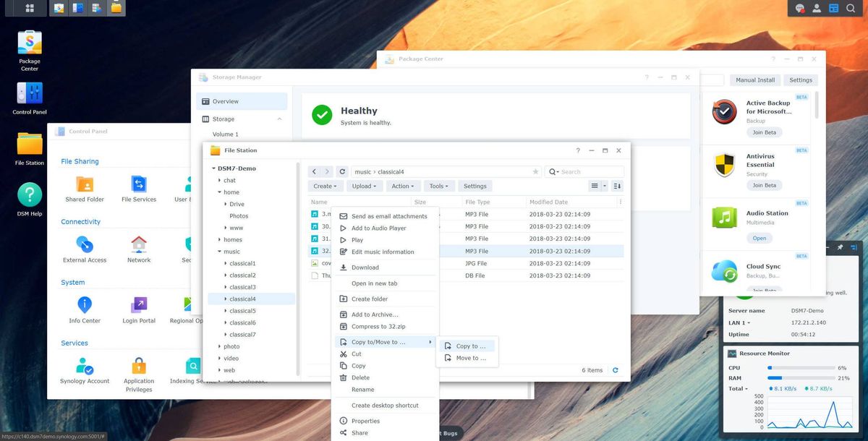Open the Total dropdown in Resource Monitor

click(738, 388)
